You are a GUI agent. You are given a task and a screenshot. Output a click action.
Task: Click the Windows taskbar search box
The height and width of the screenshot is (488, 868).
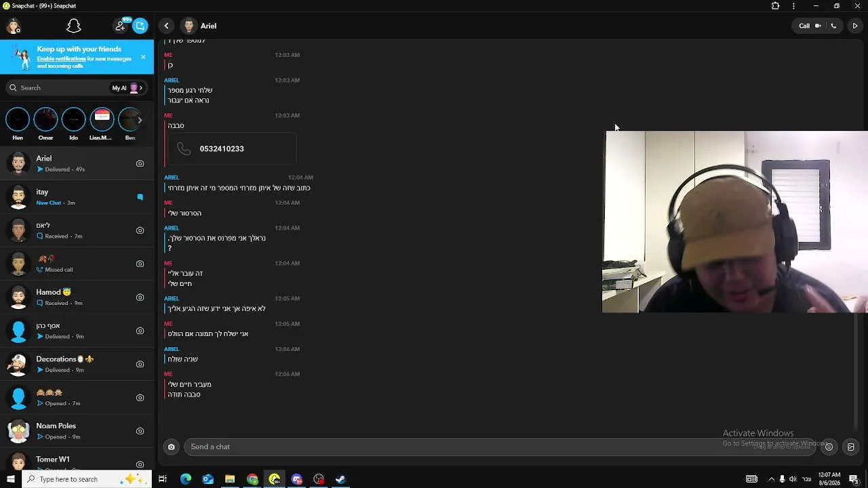tap(86, 479)
